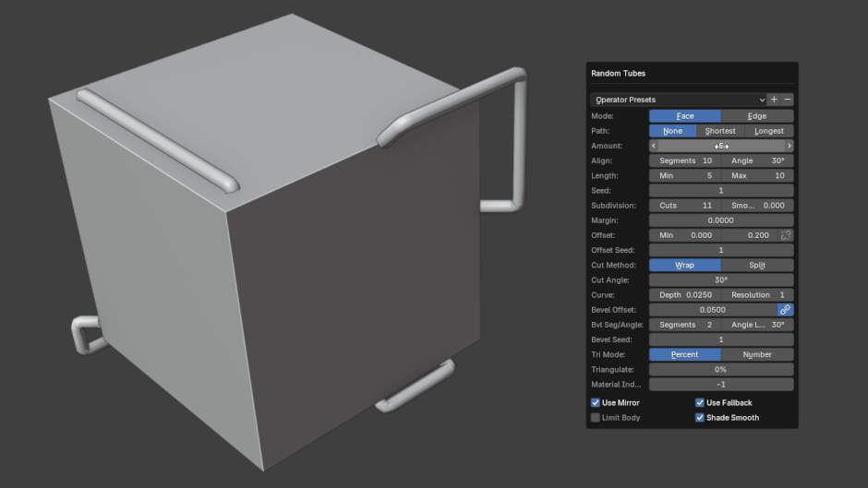Click the add preset plus icon
868x488 pixels.
(774, 100)
